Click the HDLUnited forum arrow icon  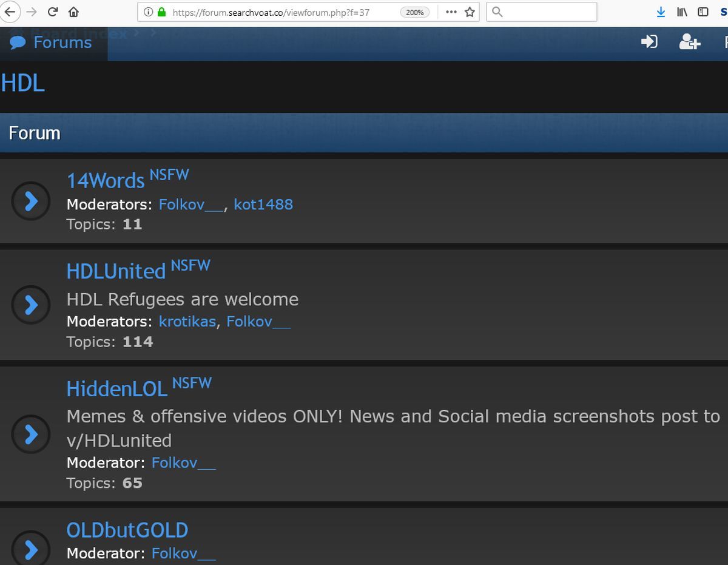(31, 305)
